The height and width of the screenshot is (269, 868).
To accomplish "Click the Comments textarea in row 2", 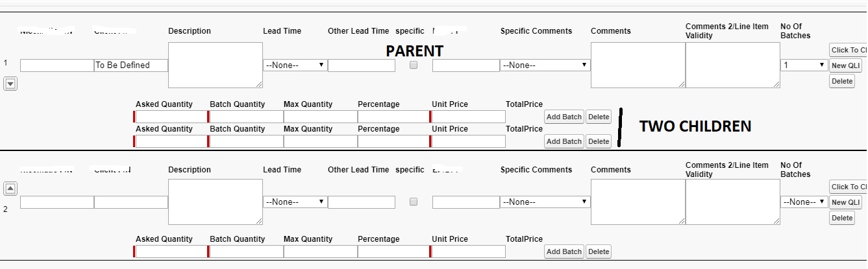I will pyautogui.click(x=637, y=202).
